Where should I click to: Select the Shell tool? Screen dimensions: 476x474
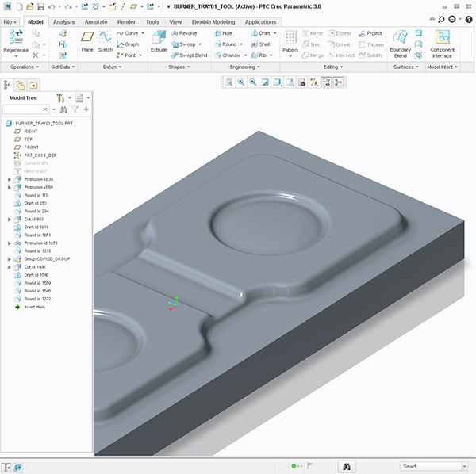pos(260,44)
